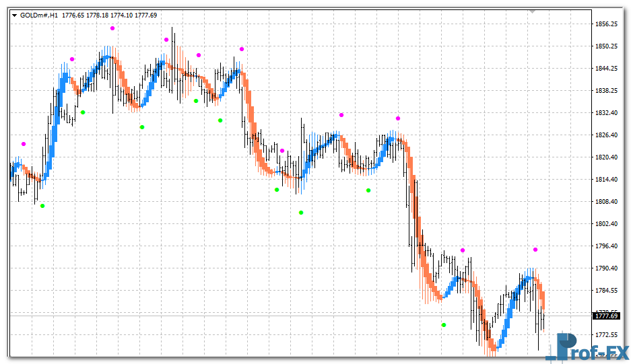The image size is (631, 364).
Task: Select the rightmost magenta signal dot
Action: pos(535,250)
